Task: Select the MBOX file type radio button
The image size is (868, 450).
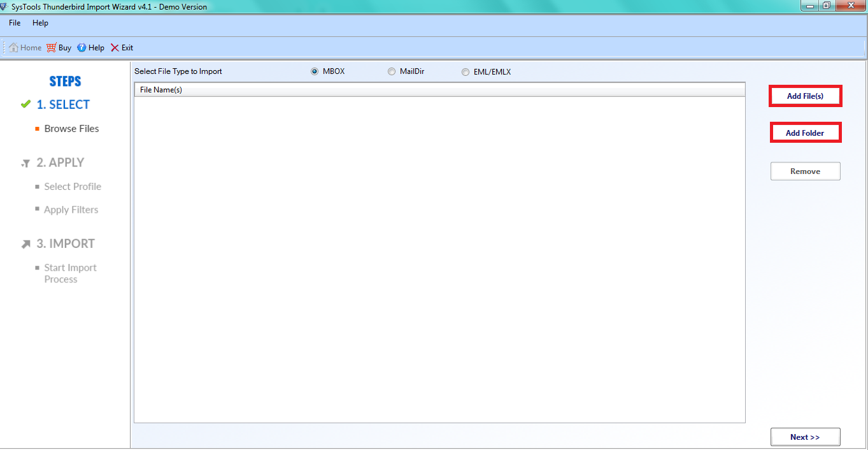Action: coord(315,71)
